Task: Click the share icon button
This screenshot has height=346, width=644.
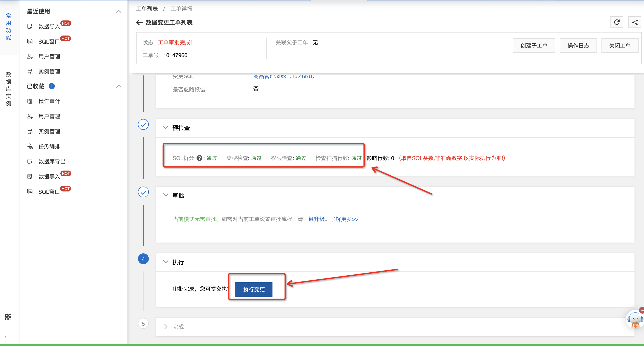Action: coord(635,22)
